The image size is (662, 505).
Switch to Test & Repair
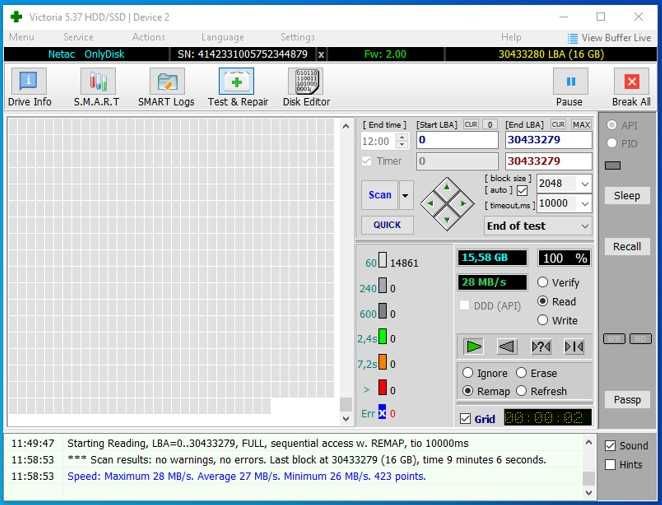(236, 81)
